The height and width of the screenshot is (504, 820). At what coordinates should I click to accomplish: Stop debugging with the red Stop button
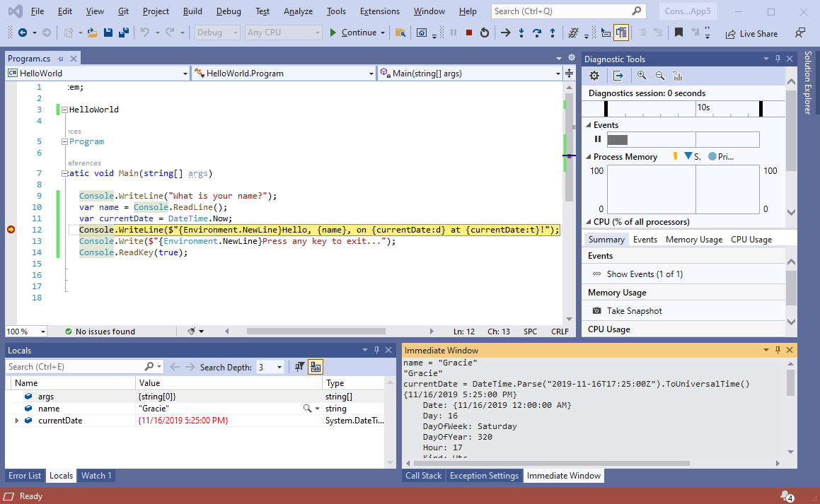469,33
